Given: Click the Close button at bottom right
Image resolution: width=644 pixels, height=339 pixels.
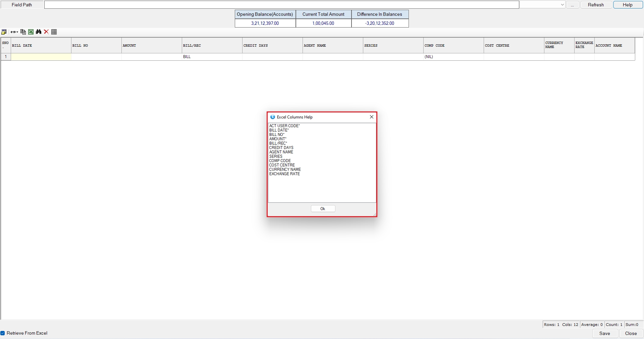Looking at the screenshot, I should click(x=631, y=333).
